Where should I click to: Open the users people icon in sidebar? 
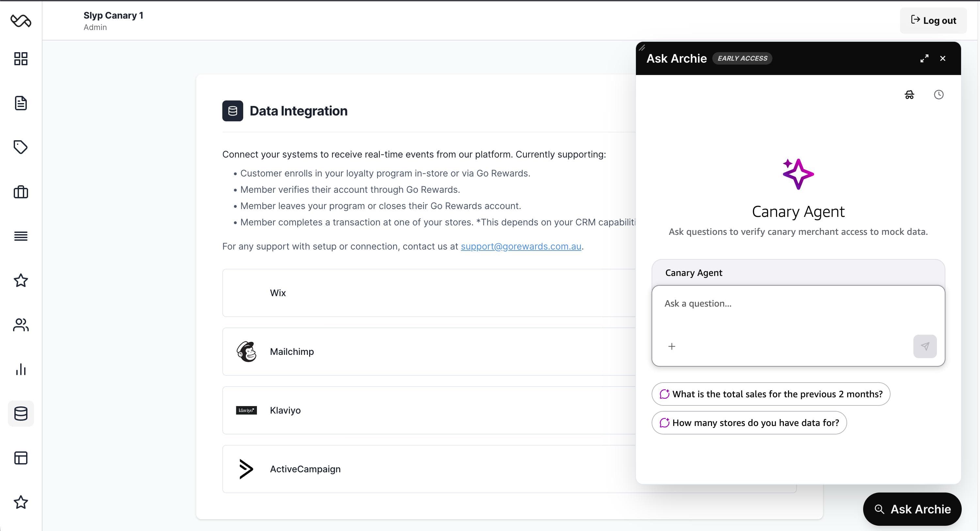pos(21,325)
